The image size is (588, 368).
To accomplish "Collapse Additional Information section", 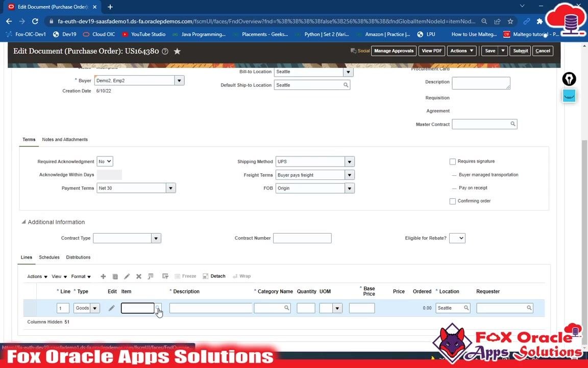I will pos(23,222).
